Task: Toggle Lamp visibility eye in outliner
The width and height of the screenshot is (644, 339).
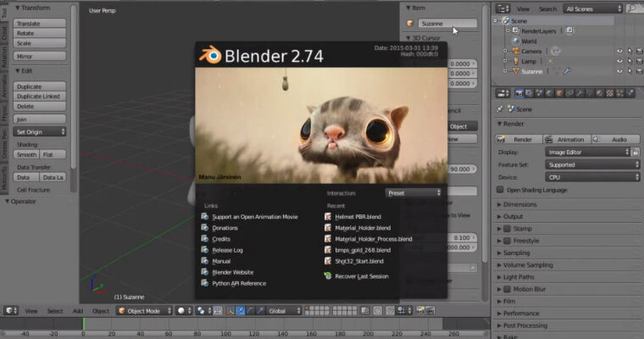Action: pyautogui.click(x=619, y=61)
